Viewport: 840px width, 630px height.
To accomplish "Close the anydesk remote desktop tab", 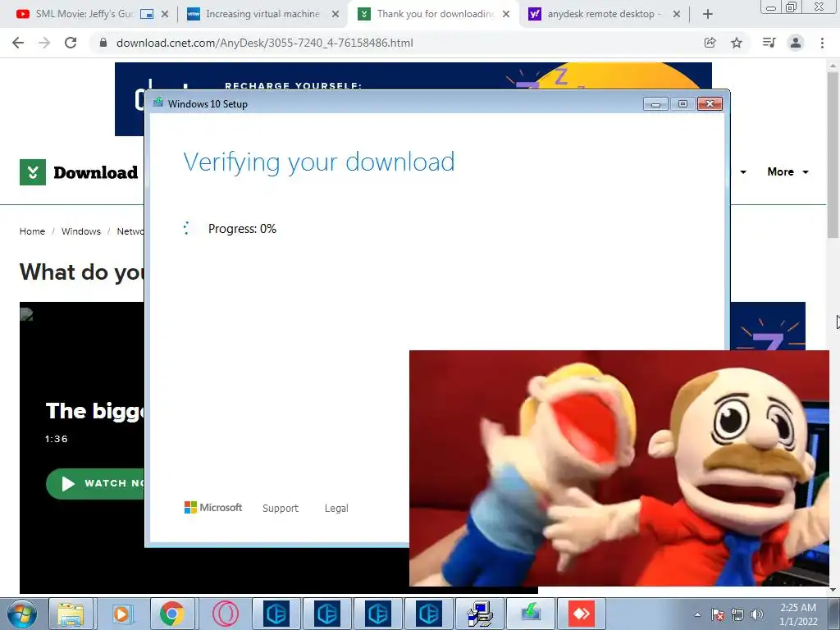I will point(677,15).
